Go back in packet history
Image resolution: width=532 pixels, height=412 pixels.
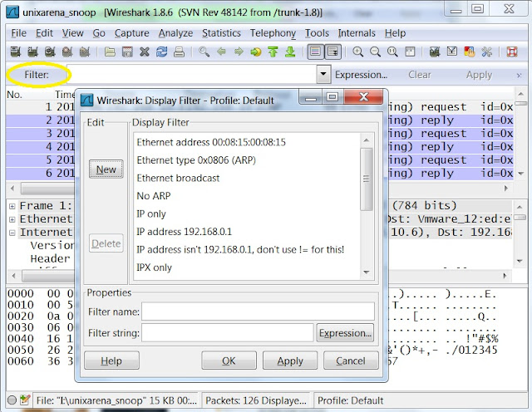[222, 51]
